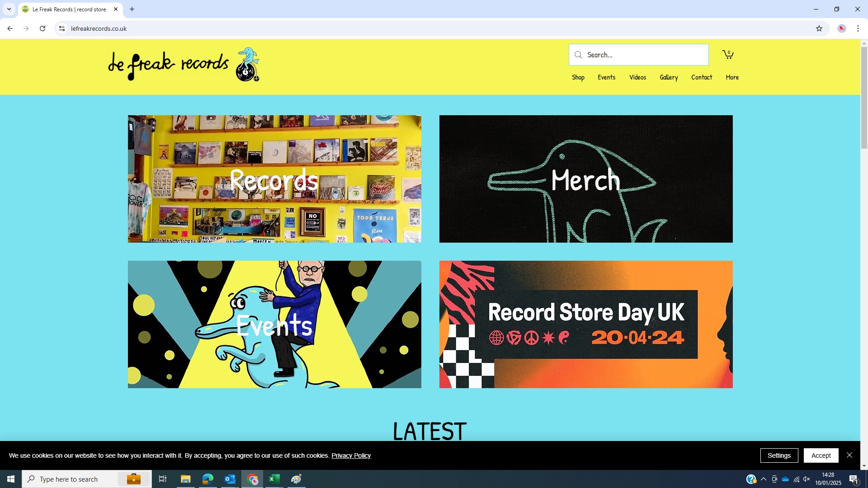This screenshot has height=488, width=868.
Task: Show hidden system tray icons
Action: 763,479
